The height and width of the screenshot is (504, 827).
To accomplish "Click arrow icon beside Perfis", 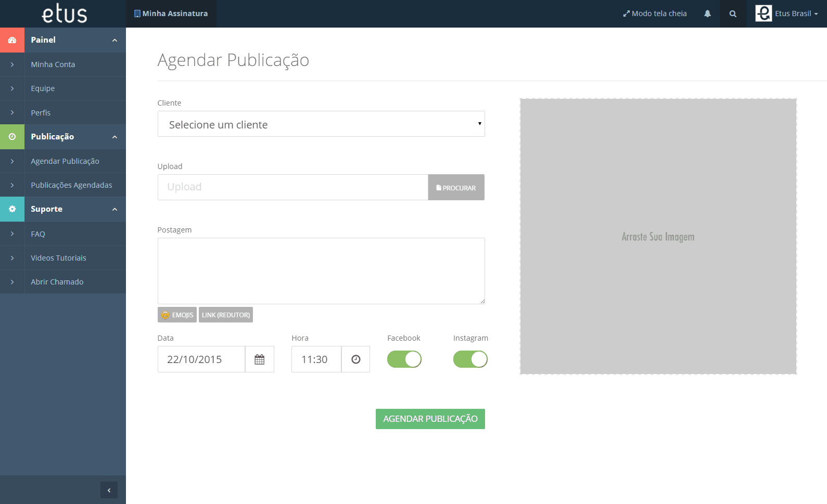I will tap(12, 113).
